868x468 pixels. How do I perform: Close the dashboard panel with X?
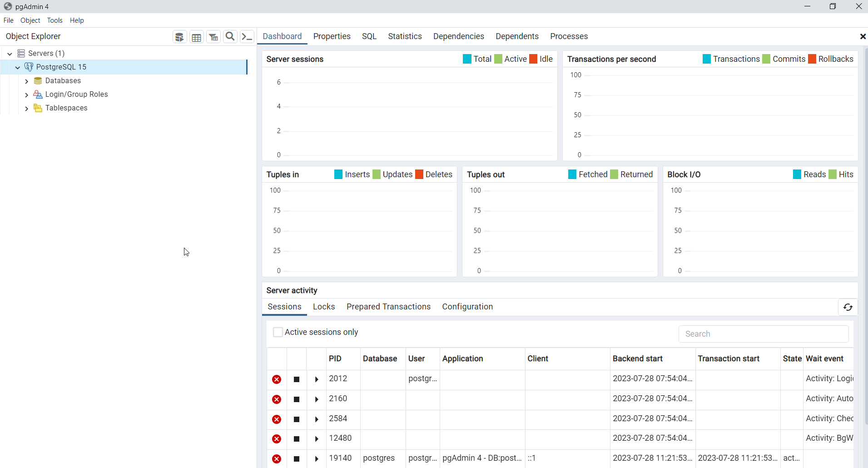coord(863,36)
